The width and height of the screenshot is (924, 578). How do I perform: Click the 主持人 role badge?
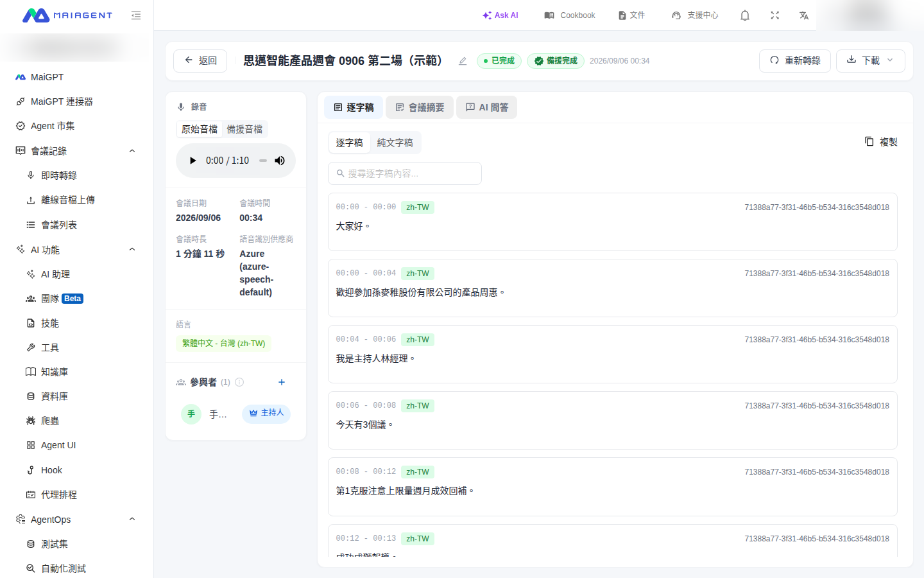tap(266, 413)
